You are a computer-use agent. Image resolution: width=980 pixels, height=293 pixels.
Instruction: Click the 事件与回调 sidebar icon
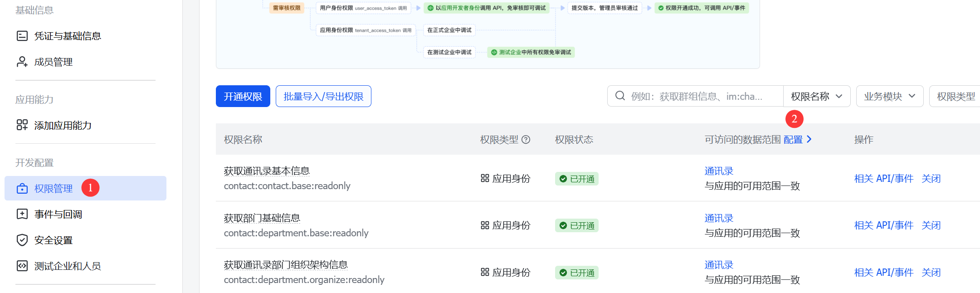(22, 214)
